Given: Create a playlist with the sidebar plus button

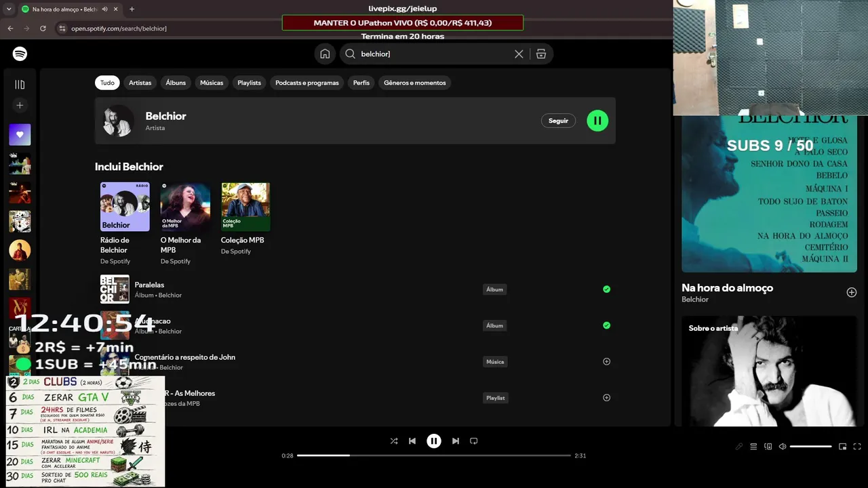Looking at the screenshot, I should [x=20, y=105].
